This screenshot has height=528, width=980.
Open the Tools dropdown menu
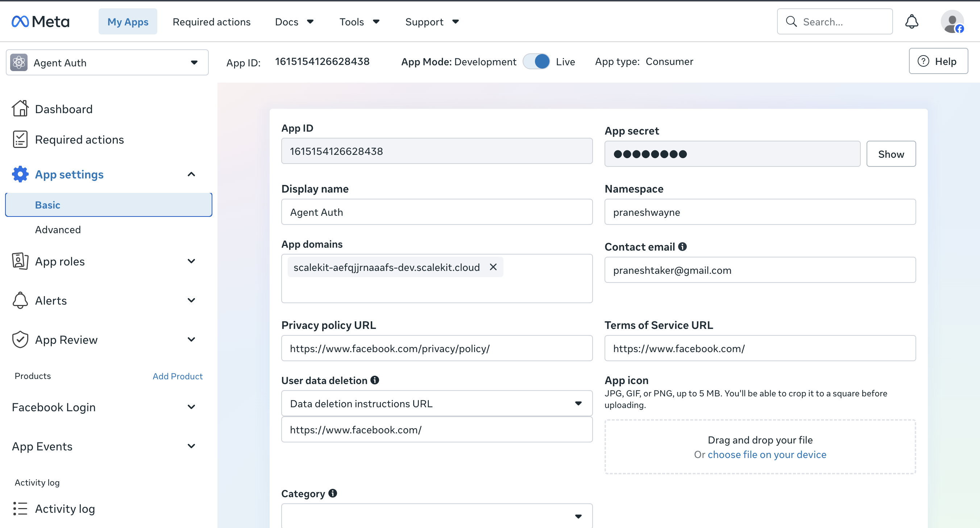point(359,22)
